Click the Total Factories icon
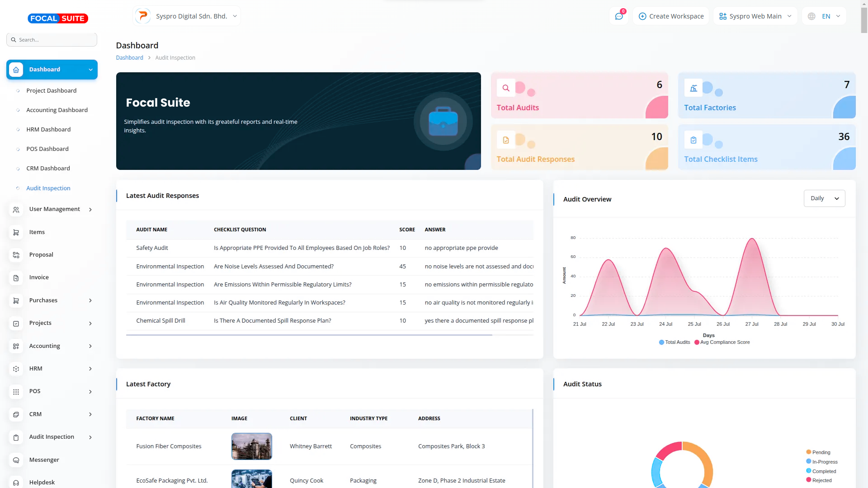The image size is (868, 488). [693, 88]
